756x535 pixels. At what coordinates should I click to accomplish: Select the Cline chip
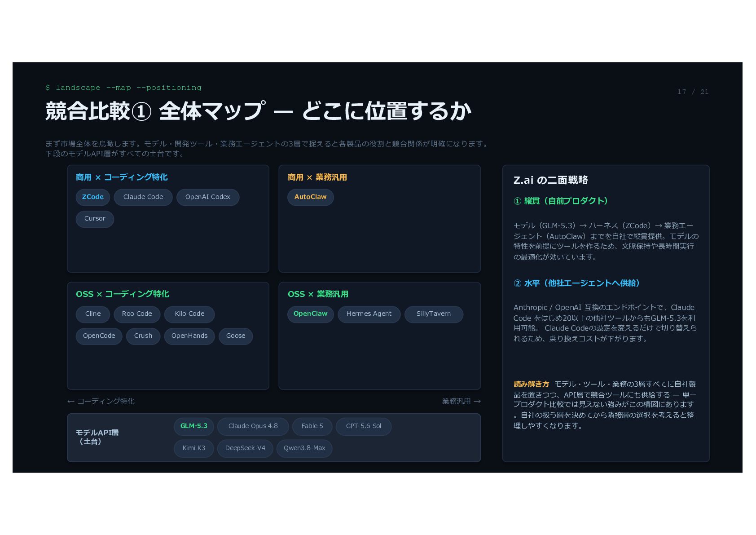(93, 314)
